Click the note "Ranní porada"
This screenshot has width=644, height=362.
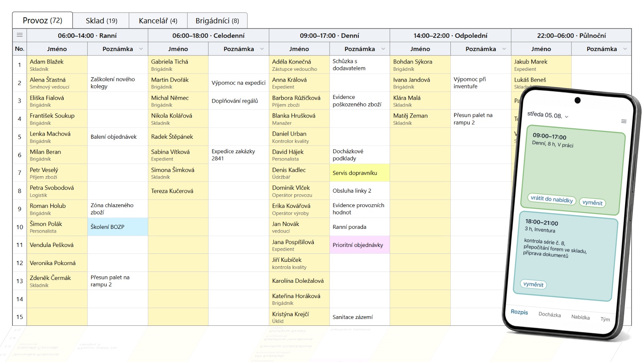point(359,227)
